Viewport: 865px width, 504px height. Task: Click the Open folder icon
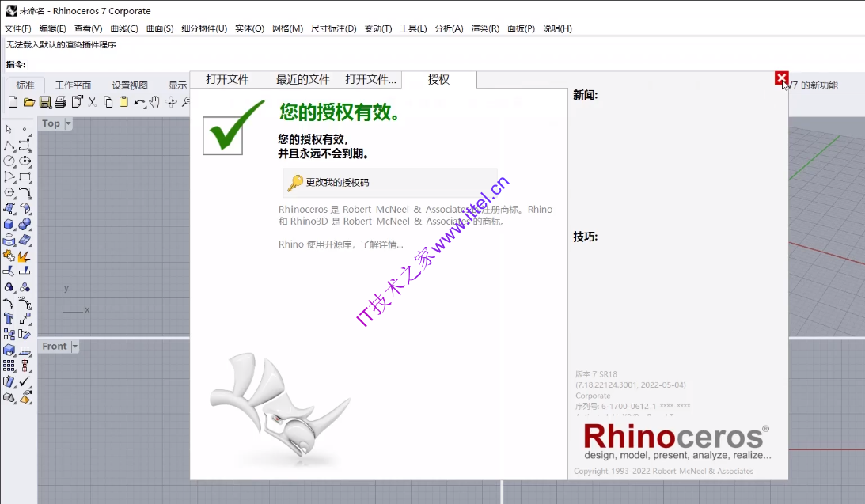pos(29,102)
